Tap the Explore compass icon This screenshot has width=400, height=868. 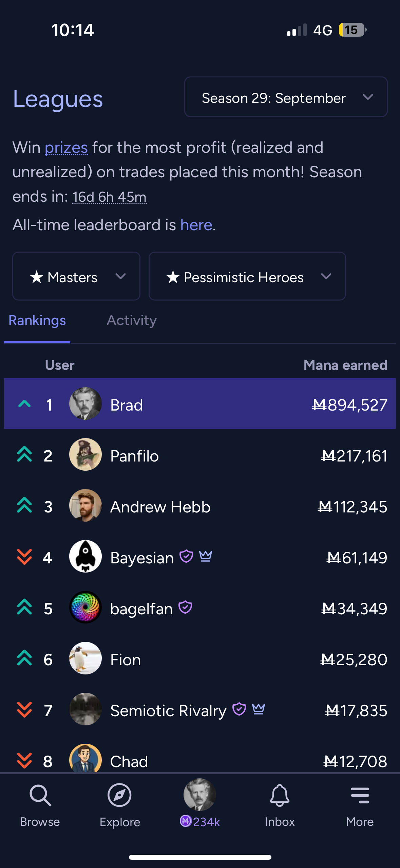tap(119, 796)
